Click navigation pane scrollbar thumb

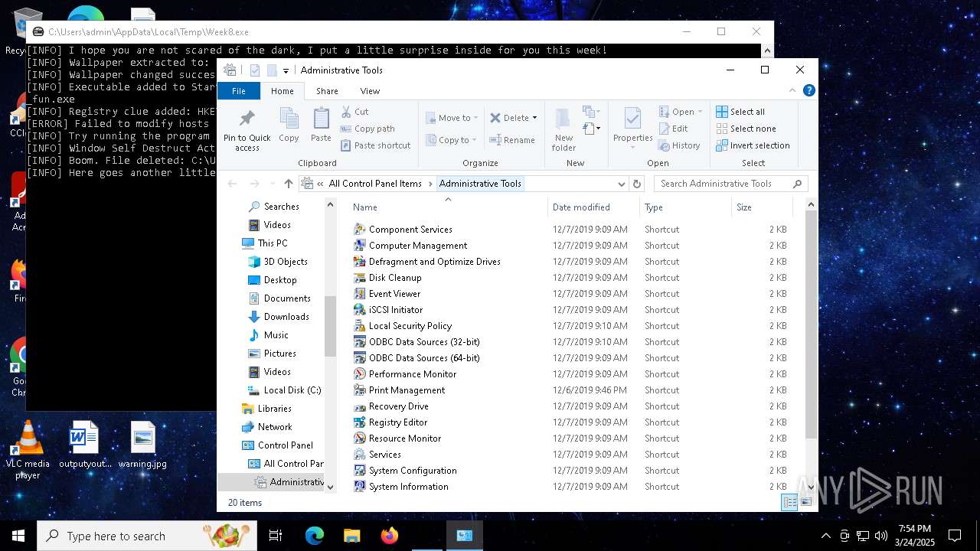[x=330, y=326]
